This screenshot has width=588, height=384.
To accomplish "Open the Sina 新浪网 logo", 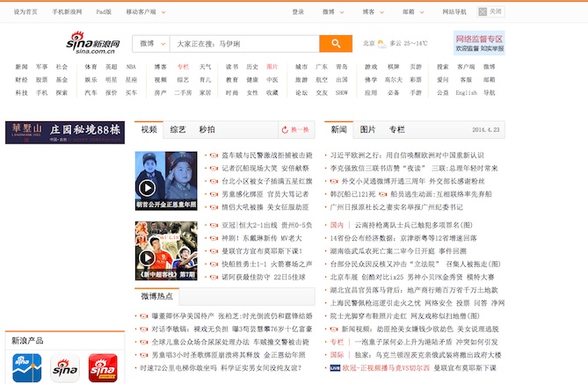I will click(x=93, y=43).
